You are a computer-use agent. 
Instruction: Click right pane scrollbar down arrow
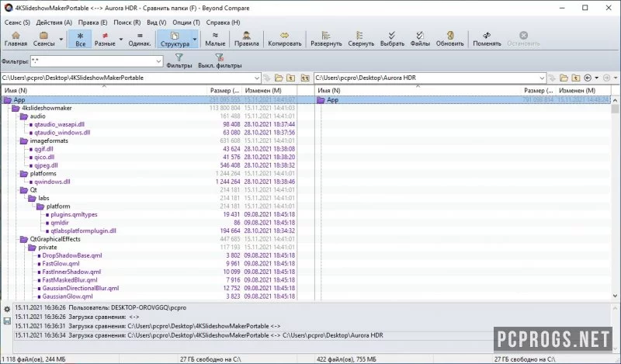pos(615,296)
